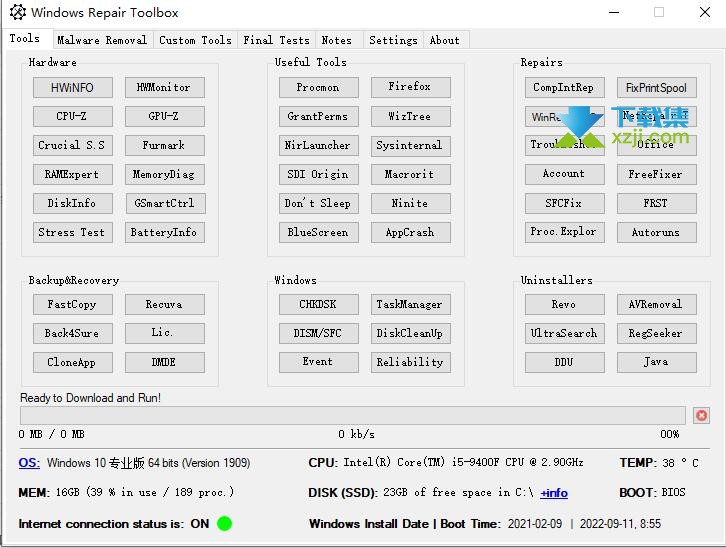
Task: Launch DMDE
Action: 164,362
